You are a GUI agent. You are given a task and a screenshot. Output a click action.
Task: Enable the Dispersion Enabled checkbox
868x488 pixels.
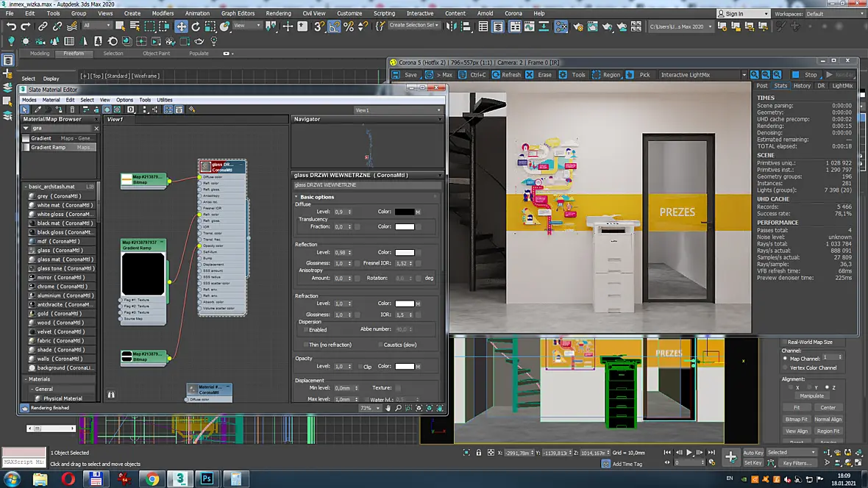pyautogui.click(x=305, y=329)
